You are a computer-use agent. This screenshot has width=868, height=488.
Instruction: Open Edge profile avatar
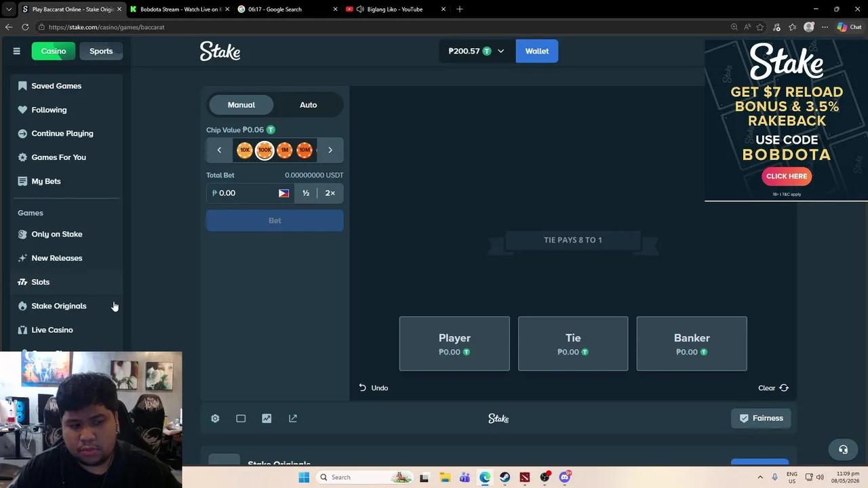click(808, 27)
